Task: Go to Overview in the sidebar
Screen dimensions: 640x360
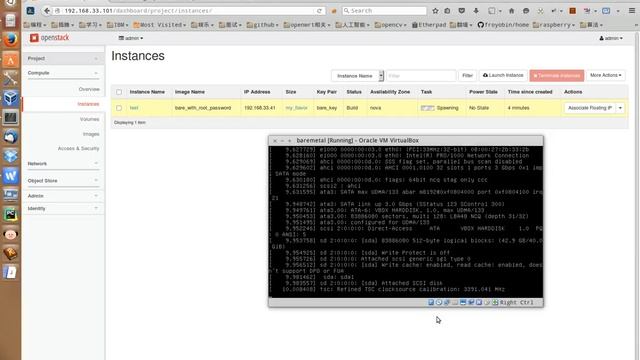Action: 89,89
